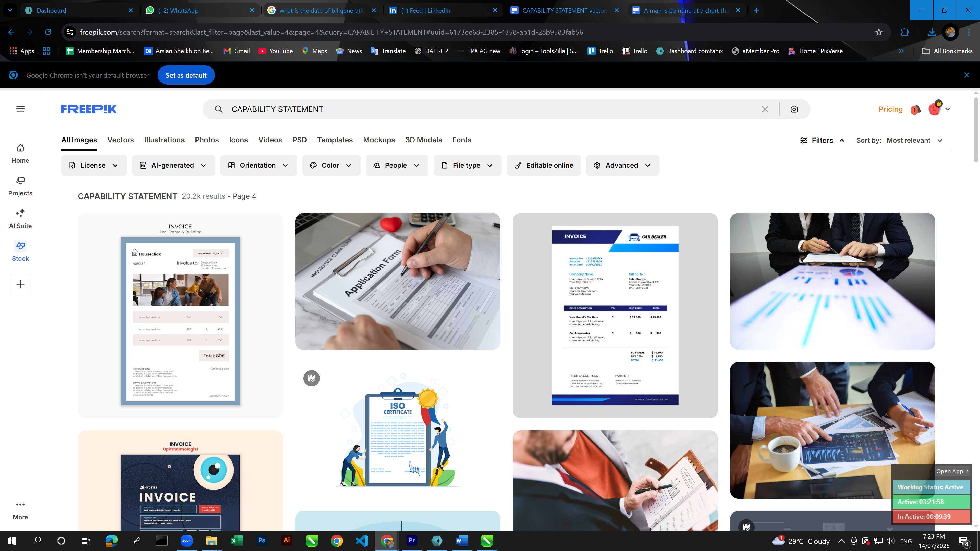The height and width of the screenshot is (551, 980).
Task: Open Photoshop from the taskbar
Action: [x=261, y=540]
